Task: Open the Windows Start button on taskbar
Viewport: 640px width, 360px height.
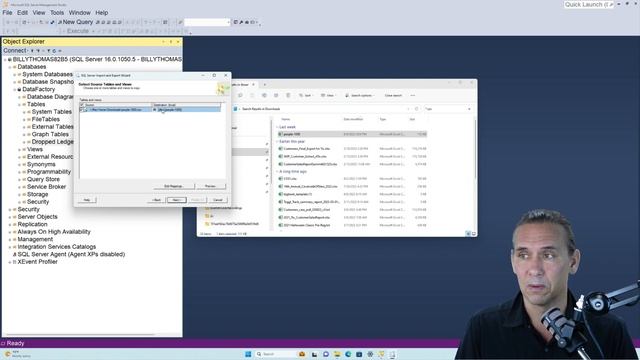Action: coord(248,354)
